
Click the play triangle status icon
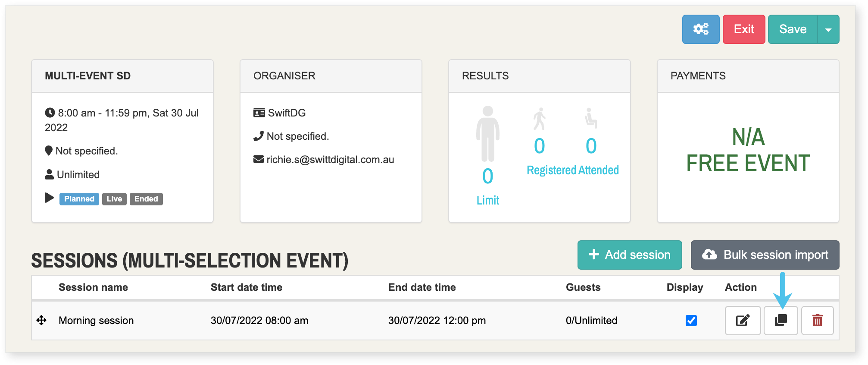[x=49, y=198]
